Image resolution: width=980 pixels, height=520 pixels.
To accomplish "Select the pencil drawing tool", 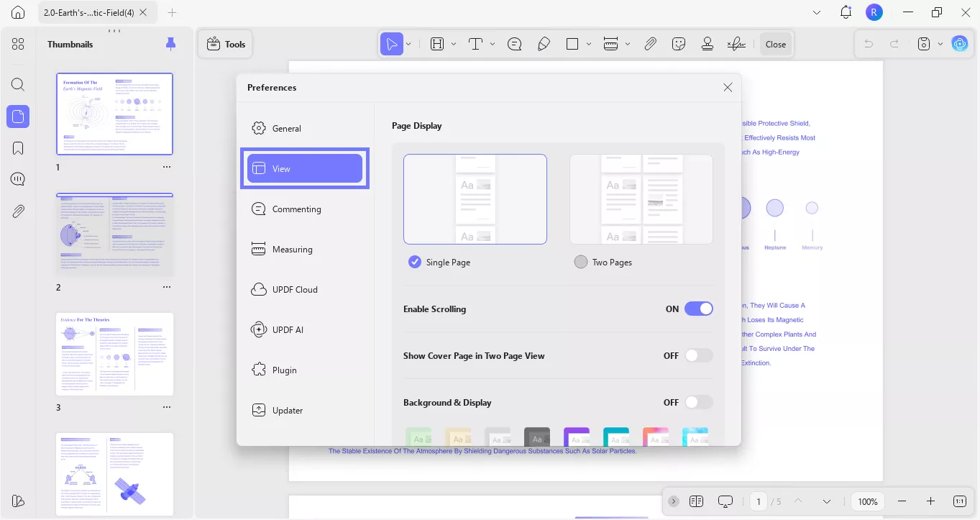I will point(544,44).
